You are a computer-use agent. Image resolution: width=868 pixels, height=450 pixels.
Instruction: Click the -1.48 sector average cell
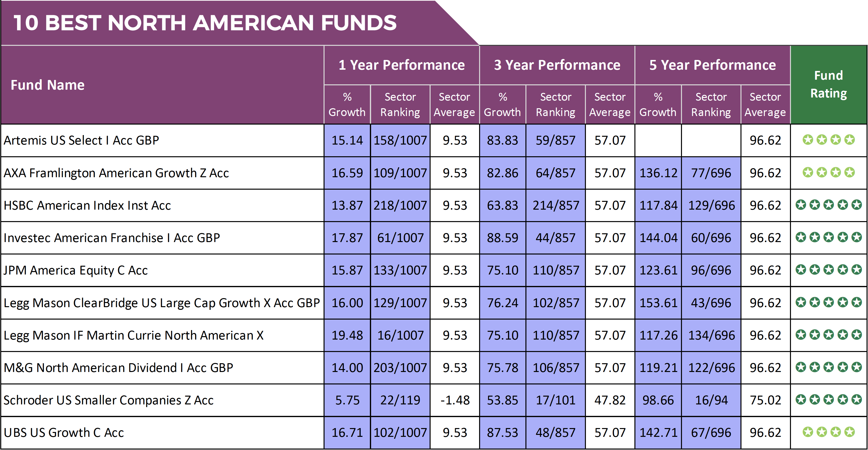coord(454,400)
